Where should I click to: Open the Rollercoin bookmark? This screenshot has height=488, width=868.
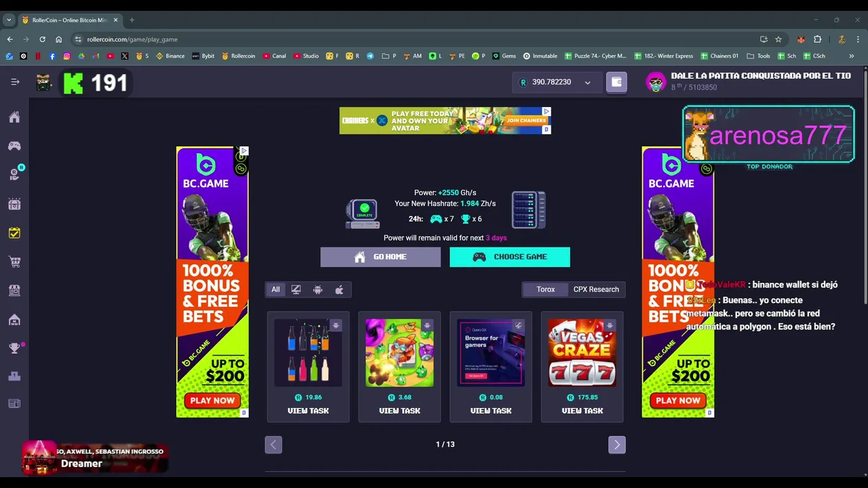click(239, 56)
